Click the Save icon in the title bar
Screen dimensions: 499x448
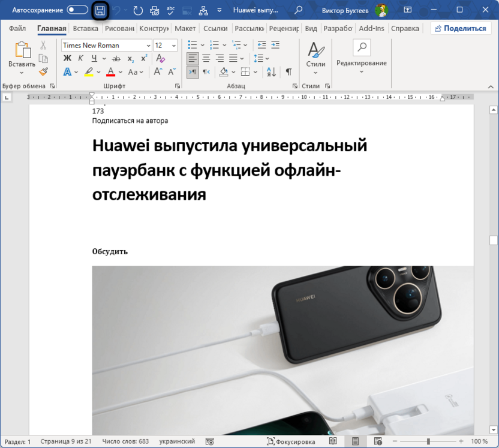tap(100, 11)
